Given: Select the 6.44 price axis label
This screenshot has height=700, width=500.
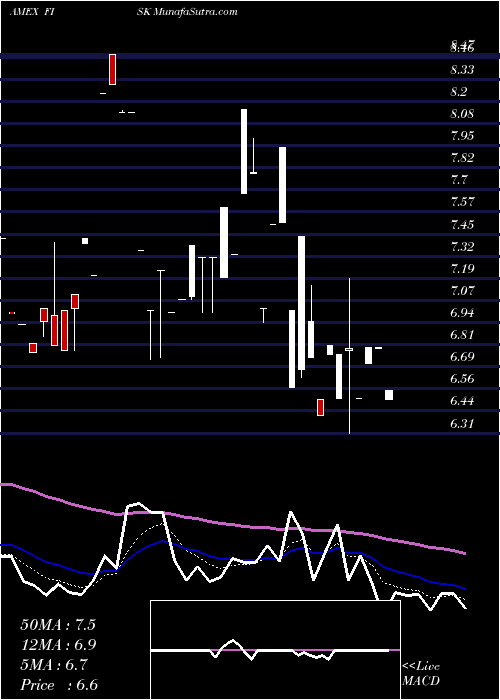Looking at the screenshot, I should pyautogui.click(x=462, y=401).
